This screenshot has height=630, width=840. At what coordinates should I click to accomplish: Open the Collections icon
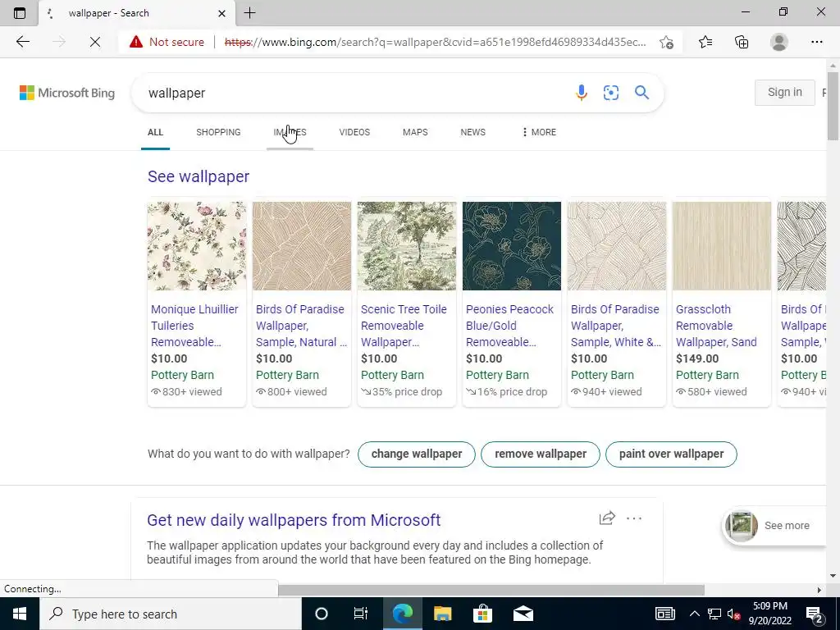(742, 42)
